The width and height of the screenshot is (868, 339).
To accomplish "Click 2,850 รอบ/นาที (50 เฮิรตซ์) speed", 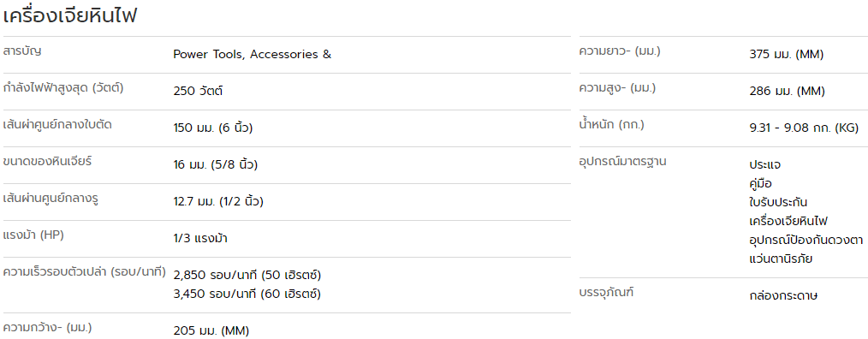I will click(247, 276).
